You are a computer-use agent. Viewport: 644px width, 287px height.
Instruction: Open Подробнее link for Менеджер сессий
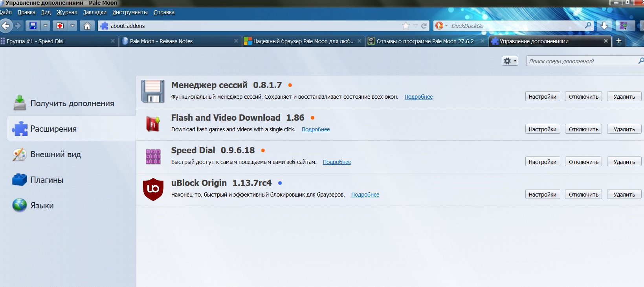pos(418,97)
